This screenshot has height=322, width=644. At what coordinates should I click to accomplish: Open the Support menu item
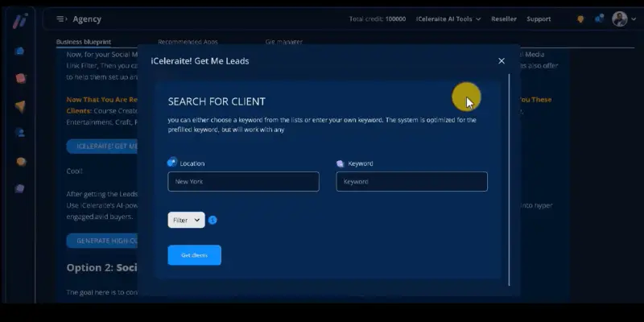[539, 19]
